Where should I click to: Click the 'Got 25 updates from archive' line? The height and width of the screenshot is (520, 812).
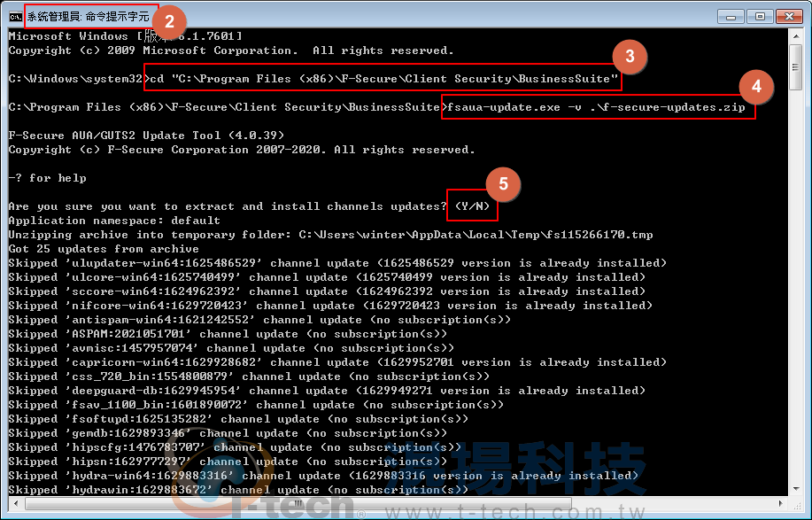104,249
